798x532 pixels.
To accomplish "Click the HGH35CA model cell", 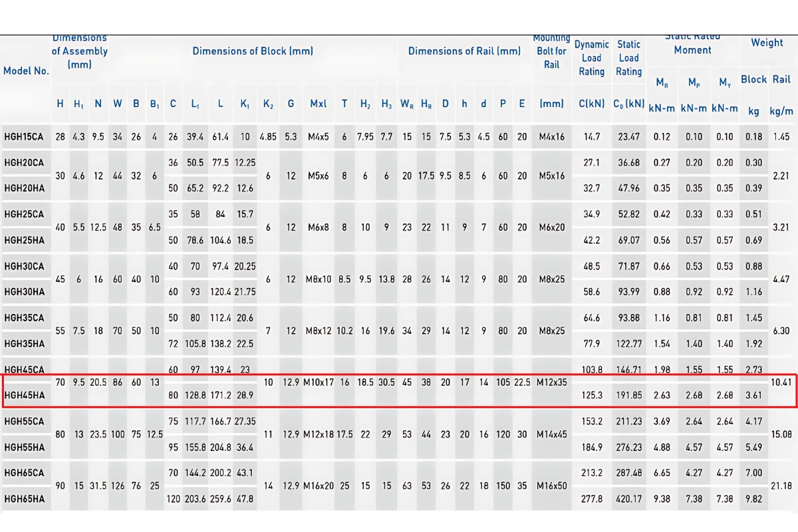I will (x=24, y=318).
